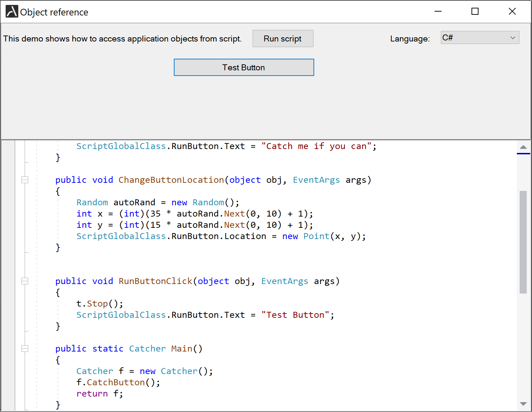Click the f.CatchButton() call in code
This screenshot has width=532, height=412.
click(118, 382)
